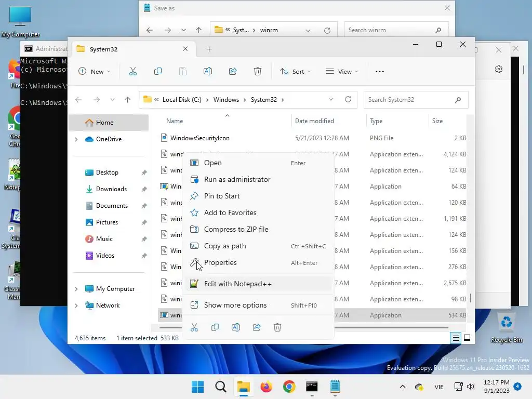
Task: Open Command Prompt from the taskbar
Action: (x=312, y=387)
